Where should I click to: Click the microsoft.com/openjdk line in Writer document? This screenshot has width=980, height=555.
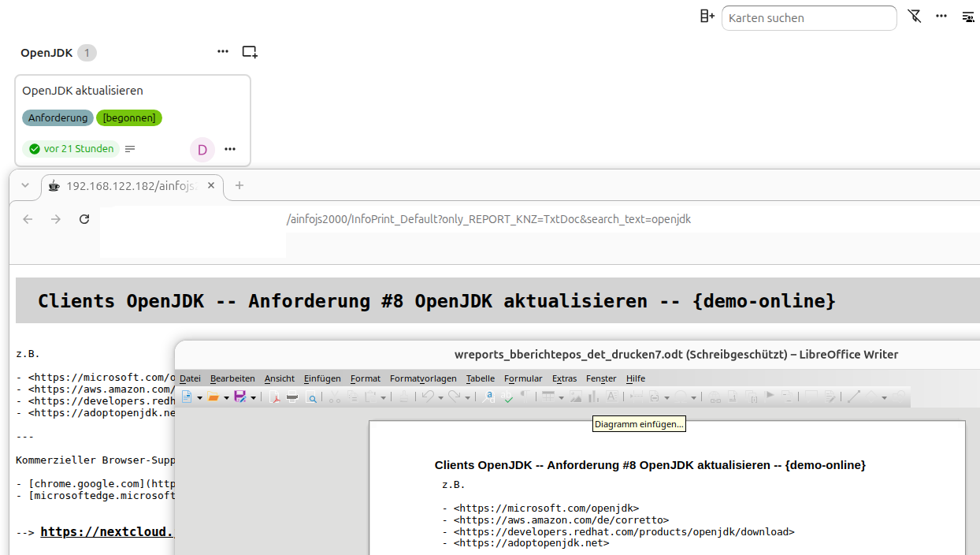546,508
